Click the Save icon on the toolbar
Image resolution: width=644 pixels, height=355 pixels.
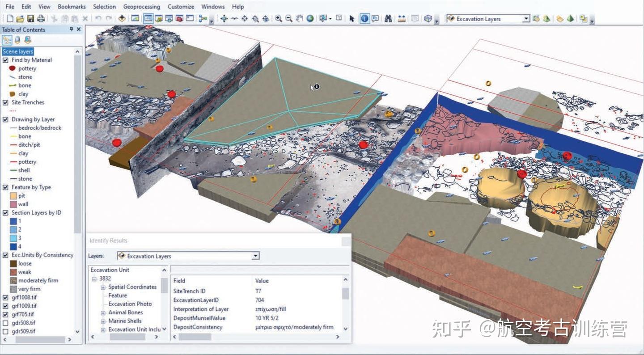click(x=30, y=18)
